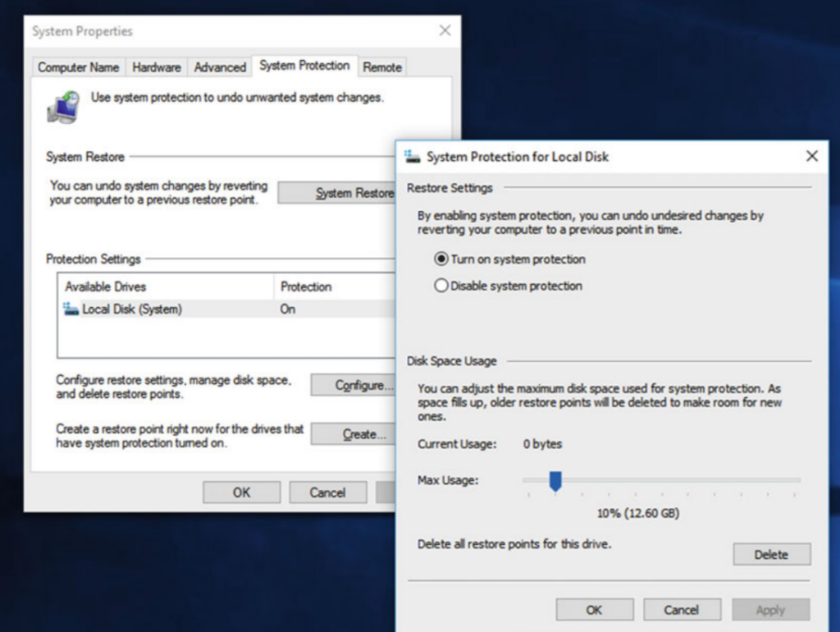Cancel the System Protection for Local Disk dialog
This screenshot has height=632, width=840.
pos(682,610)
